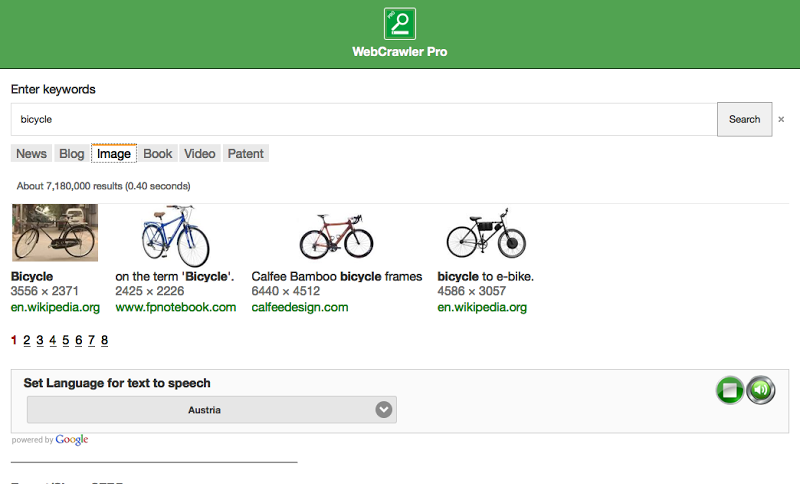Viewport: 800px width, 484px height.
Task: Open the Wikipedia Bicycle thumbnail
Action: 55,233
